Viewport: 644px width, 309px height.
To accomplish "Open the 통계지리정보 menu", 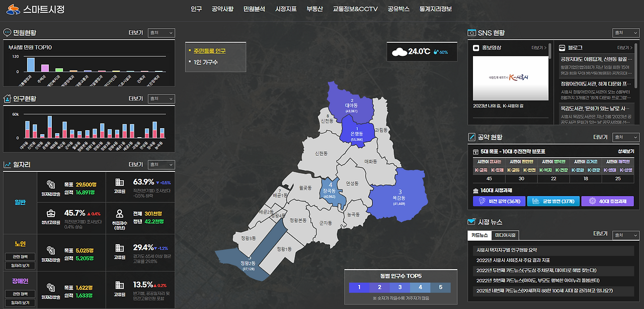I will click(x=436, y=9).
